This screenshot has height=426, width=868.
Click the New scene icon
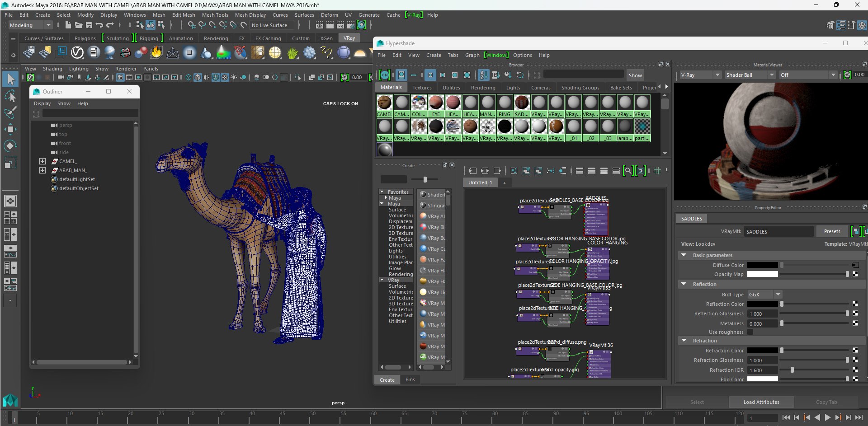68,25
